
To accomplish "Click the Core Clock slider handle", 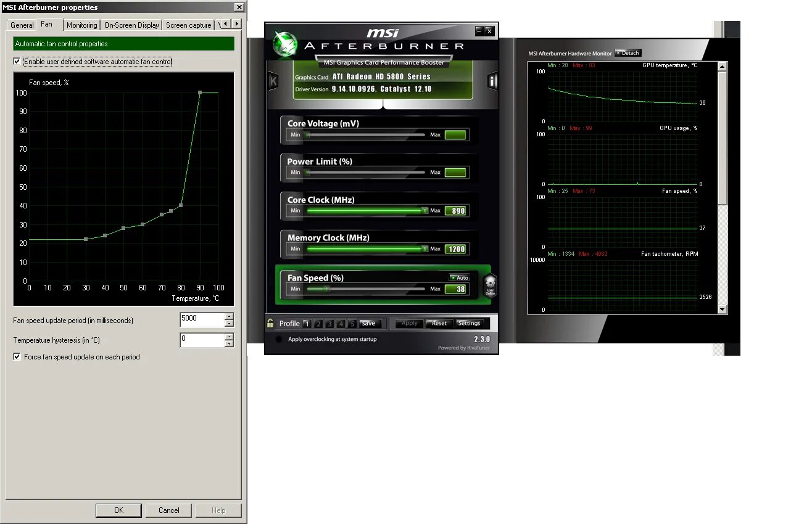I will click(425, 210).
